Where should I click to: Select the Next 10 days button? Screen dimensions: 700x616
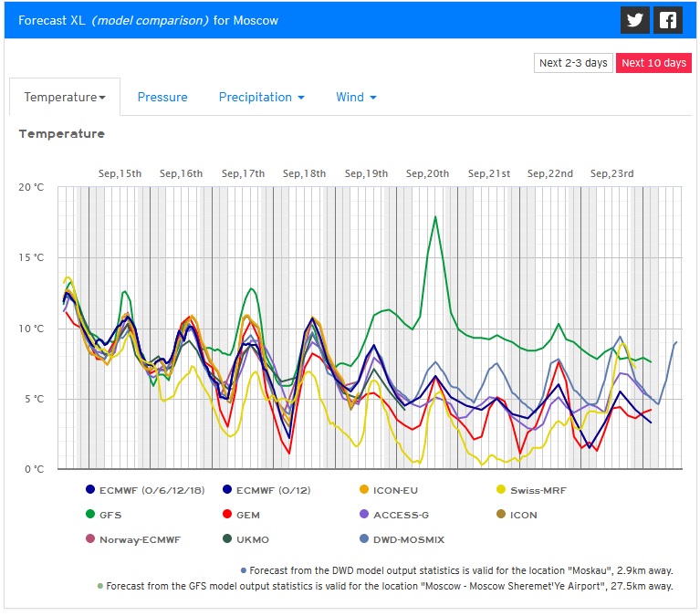pos(653,63)
